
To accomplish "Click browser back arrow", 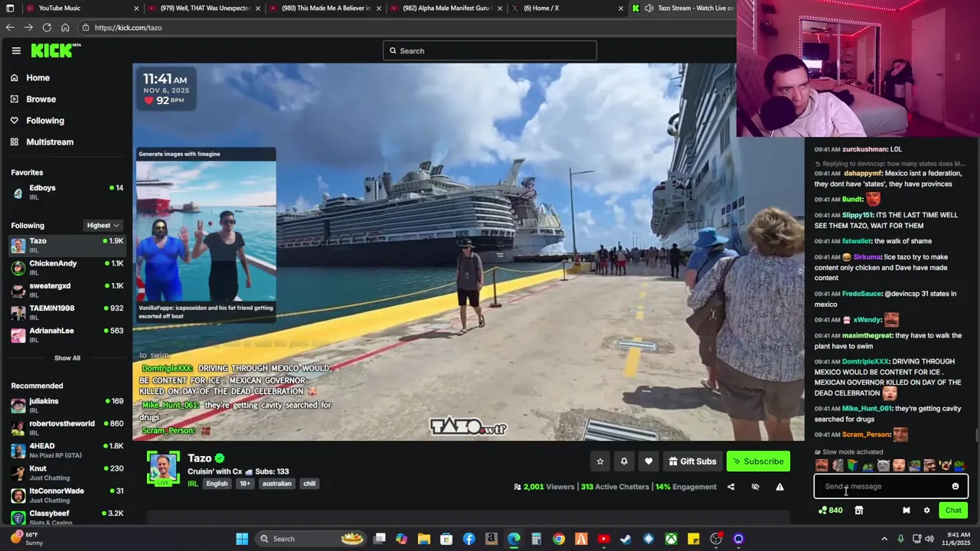I will (10, 28).
